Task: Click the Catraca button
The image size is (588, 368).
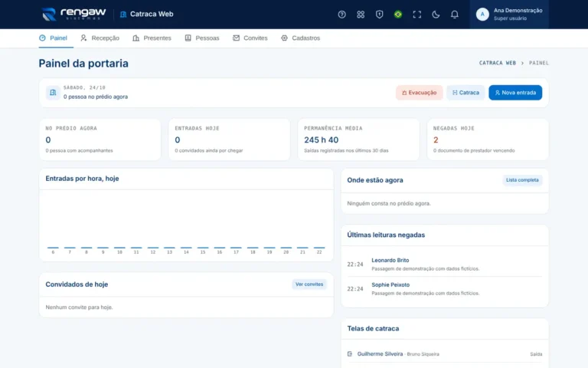Action: click(x=465, y=92)
